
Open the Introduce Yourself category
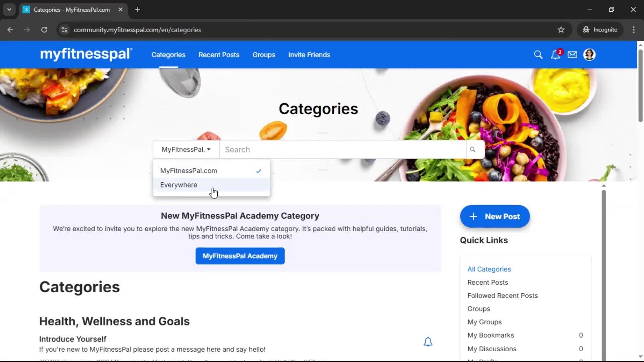[72, 339]
